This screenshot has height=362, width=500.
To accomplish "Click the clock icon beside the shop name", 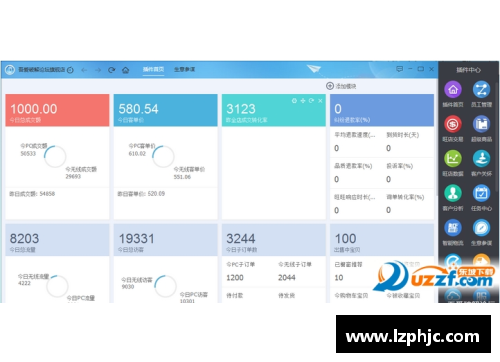I will coord(70,70).
